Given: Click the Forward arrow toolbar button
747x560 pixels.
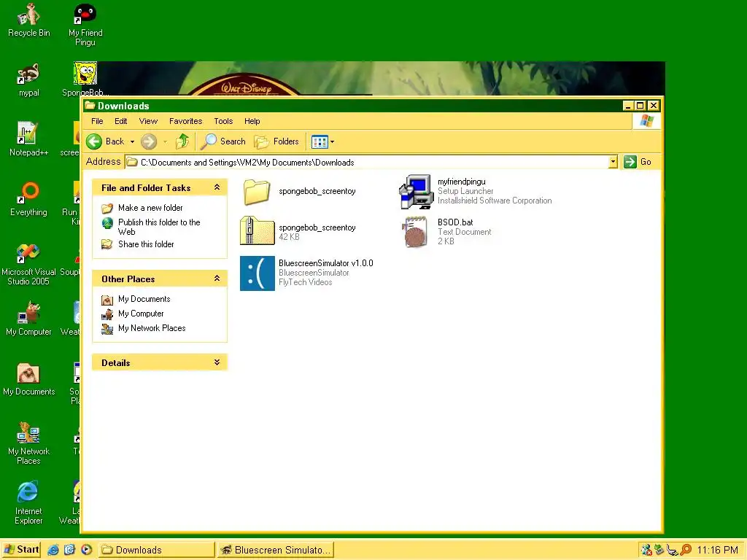Looking at the screenshot, I should 149,141.
